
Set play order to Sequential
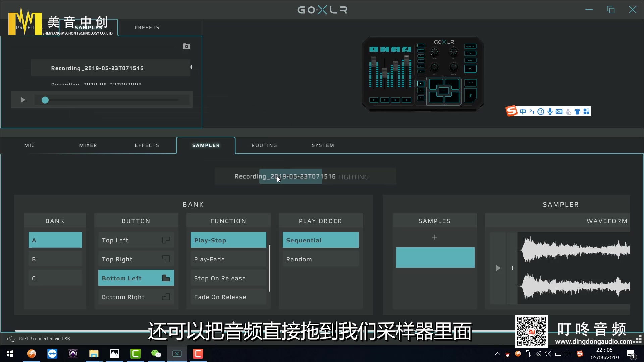click(x=321, y=240)
